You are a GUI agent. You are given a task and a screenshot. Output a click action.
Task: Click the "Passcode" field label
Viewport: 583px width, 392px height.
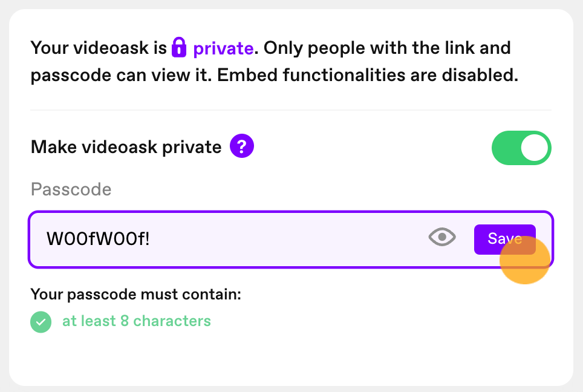[71, 189]
